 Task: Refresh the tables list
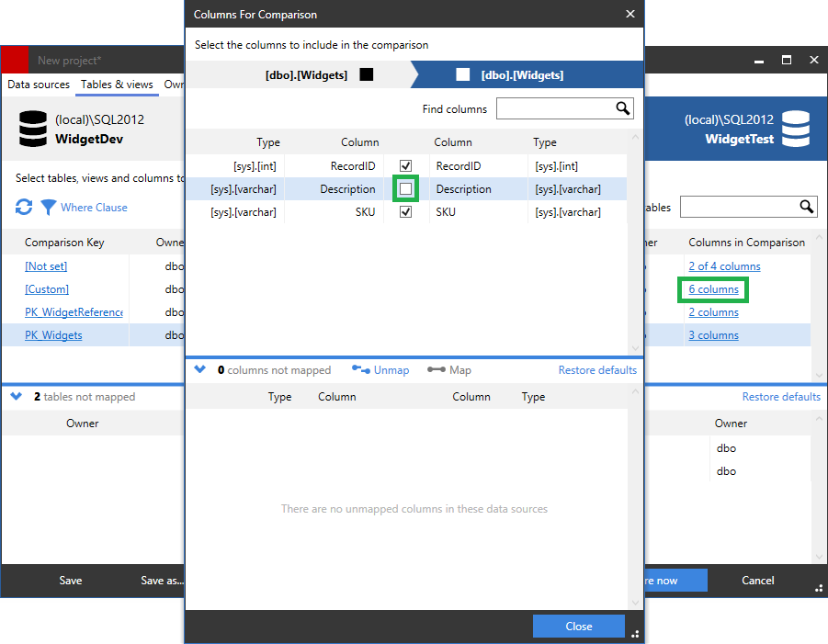[22, 207]
